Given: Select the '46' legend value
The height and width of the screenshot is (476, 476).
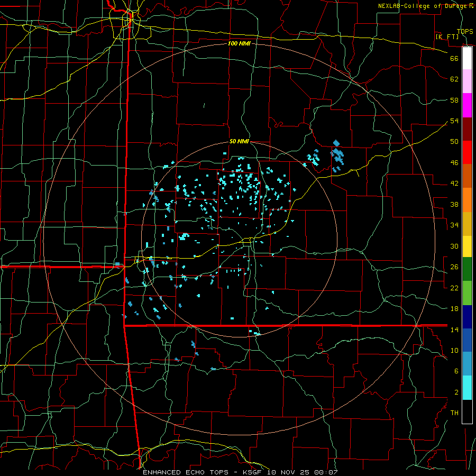Looking at the screenshot, I should coord(454,163).
